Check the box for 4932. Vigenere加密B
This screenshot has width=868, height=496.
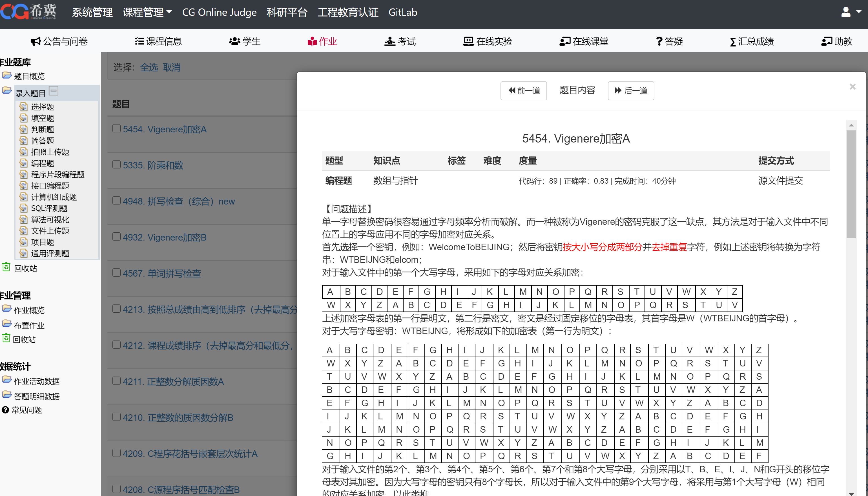pos(117,236)
